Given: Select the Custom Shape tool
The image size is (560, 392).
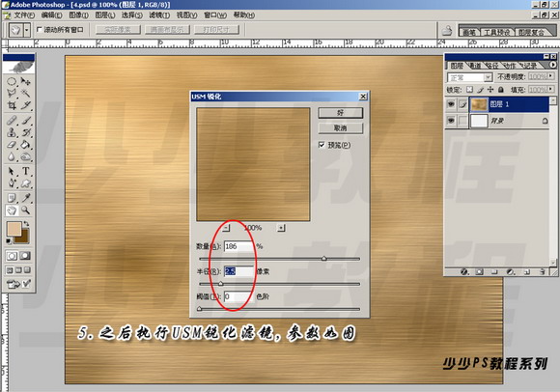Looking at the screenshot, I should click(x=26, y=183).
